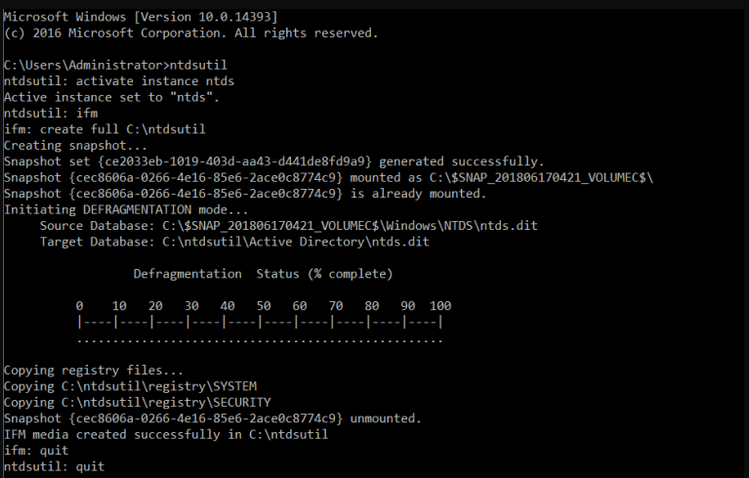Click 'Initiating DEFRAGMENTATION mode' text
This screenshot has width=749, height=478.
(x=126, y=210)
